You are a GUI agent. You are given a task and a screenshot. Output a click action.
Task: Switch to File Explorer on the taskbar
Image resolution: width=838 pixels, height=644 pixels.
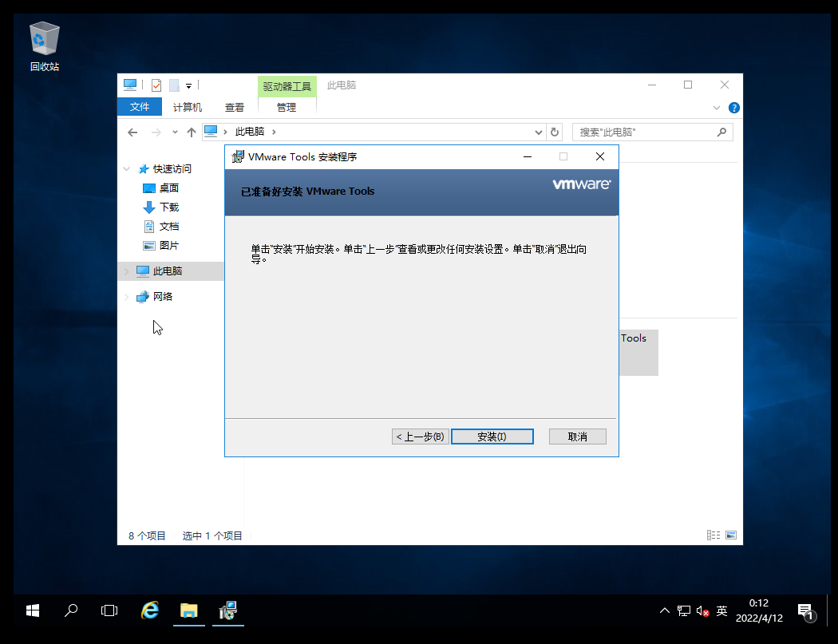(188, 610)
